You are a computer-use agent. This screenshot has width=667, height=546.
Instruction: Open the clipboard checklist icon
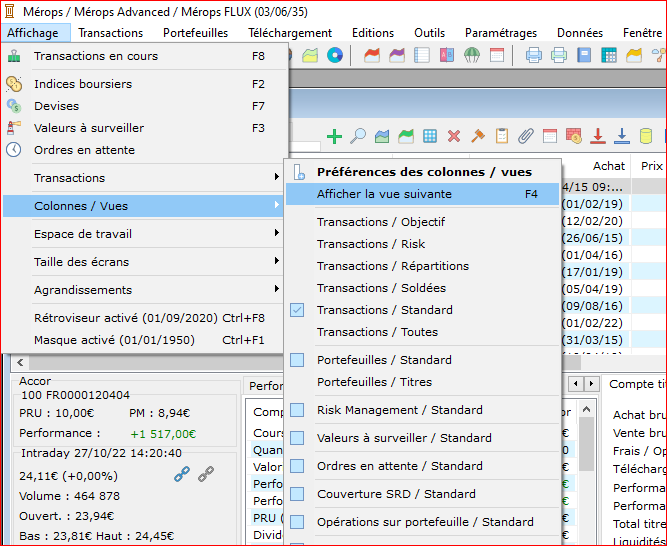coord(502,136)
